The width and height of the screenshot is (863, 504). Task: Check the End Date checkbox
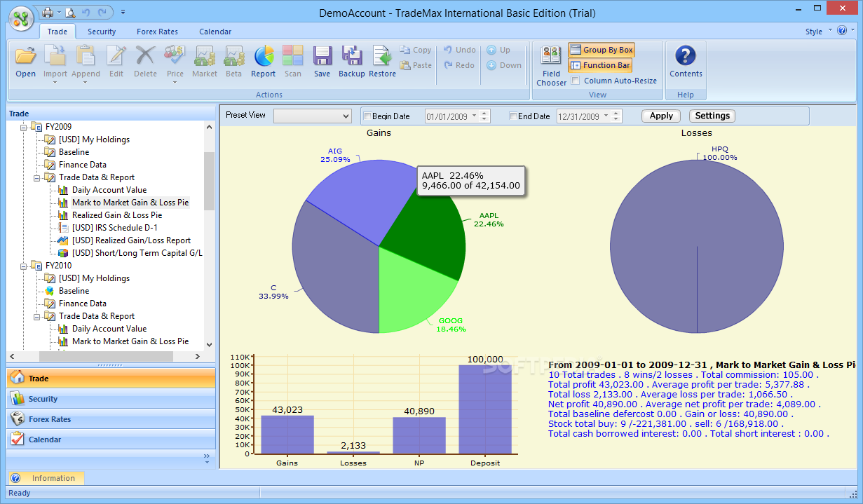(513, 116)
